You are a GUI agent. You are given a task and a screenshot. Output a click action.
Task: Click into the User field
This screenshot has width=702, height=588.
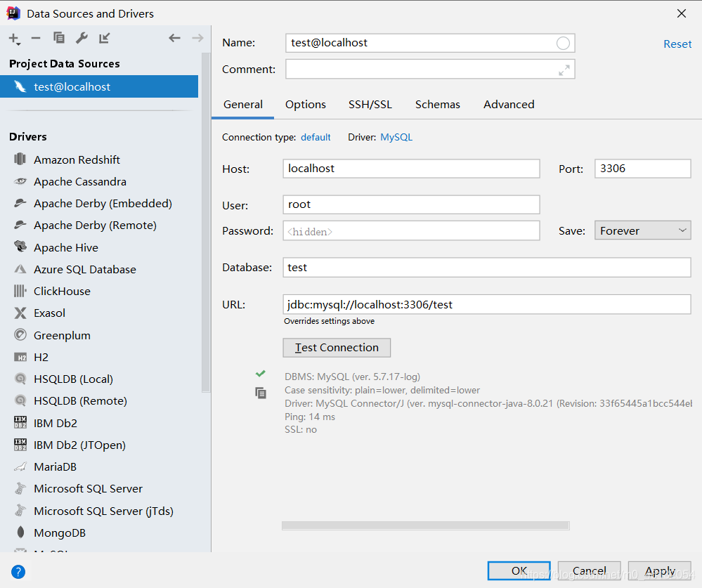point(411,204)
